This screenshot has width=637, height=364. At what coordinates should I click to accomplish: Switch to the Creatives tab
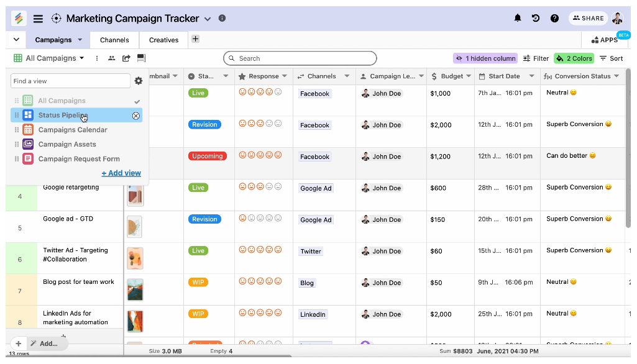(x=163, y=40)
